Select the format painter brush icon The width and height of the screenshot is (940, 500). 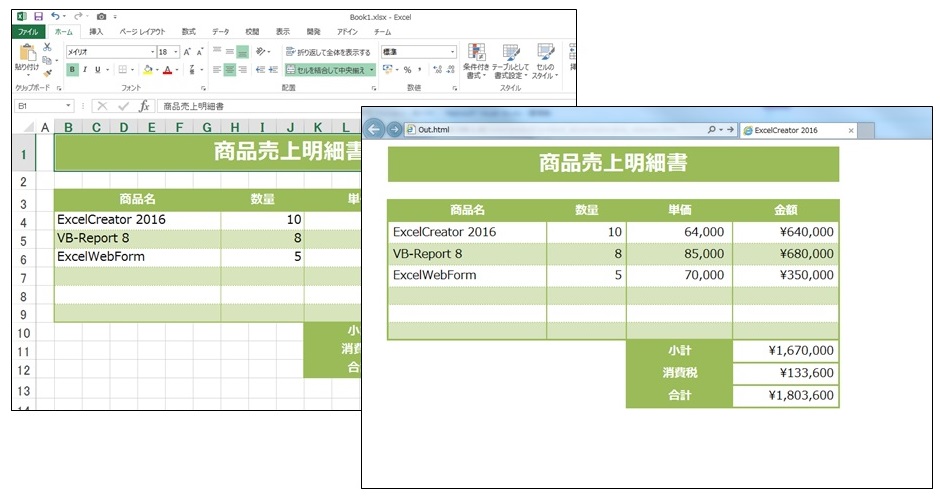(x=47, y=73)
